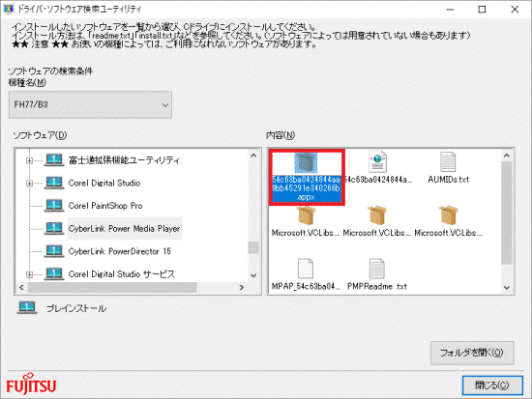Select the PMPReadme.txt file icon
The height and width of the screenshot is (399, 532).
[x=376, y=269]
